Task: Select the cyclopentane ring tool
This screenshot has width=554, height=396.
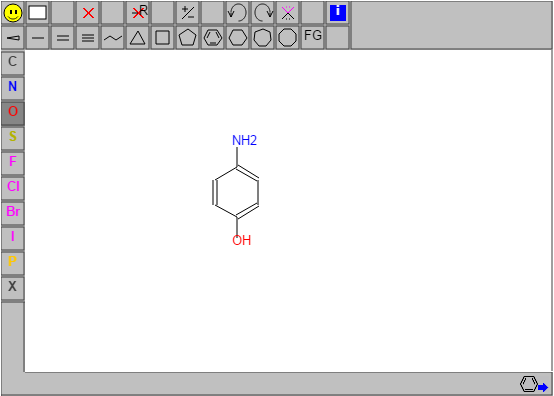Action: (188, 37)
